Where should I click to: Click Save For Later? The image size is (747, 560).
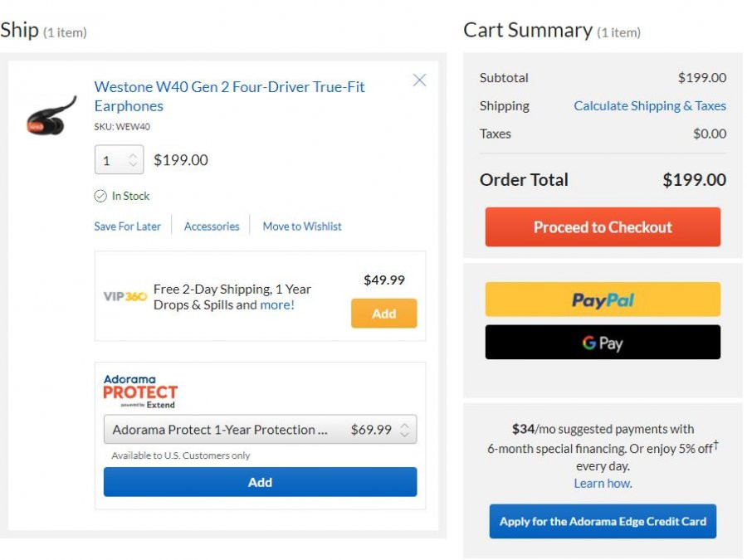point(127,226)
